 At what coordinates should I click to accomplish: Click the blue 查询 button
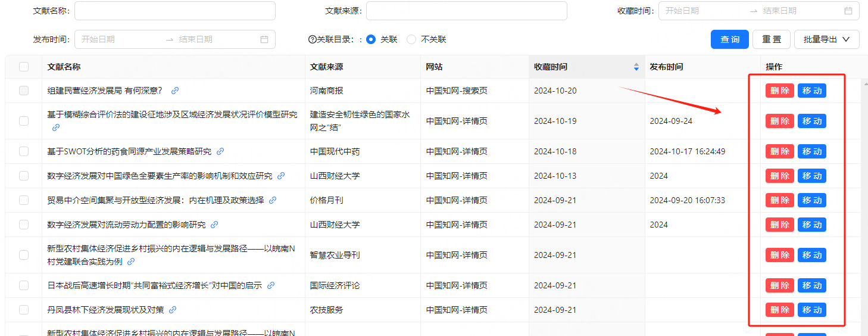[x=729, y=39]
